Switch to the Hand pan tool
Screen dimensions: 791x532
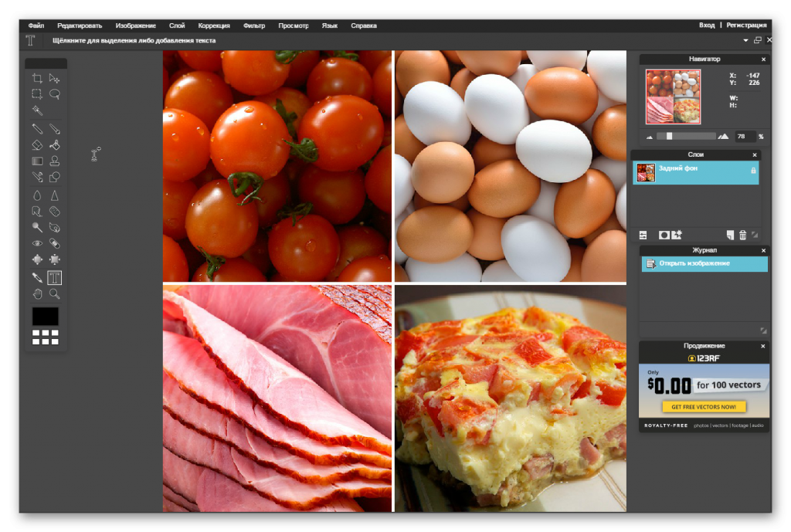click(x=37, y=293)
